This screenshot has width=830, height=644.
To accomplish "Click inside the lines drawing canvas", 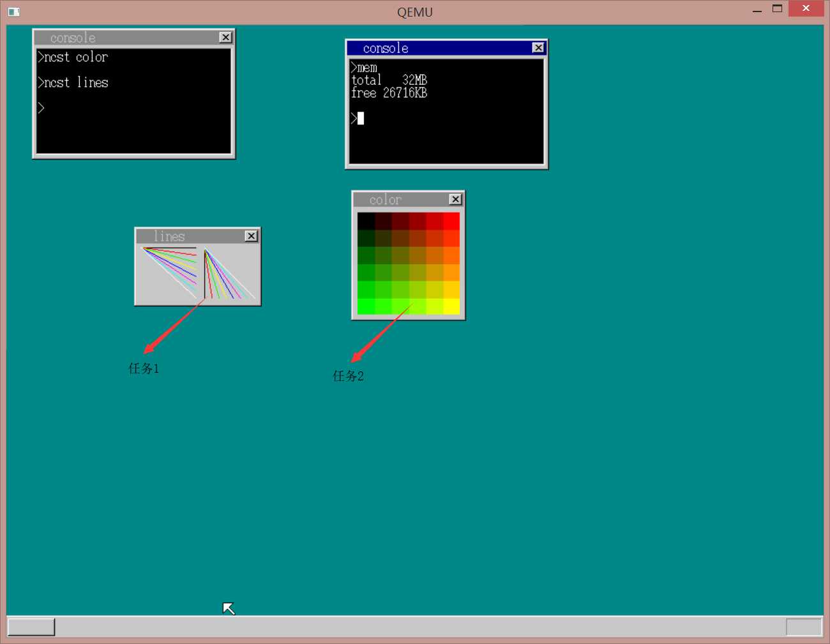I will coord(198,273).
